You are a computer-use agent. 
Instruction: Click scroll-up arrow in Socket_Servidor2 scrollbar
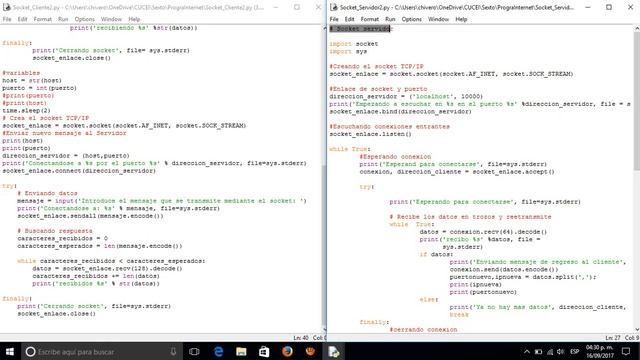[636, 28]
